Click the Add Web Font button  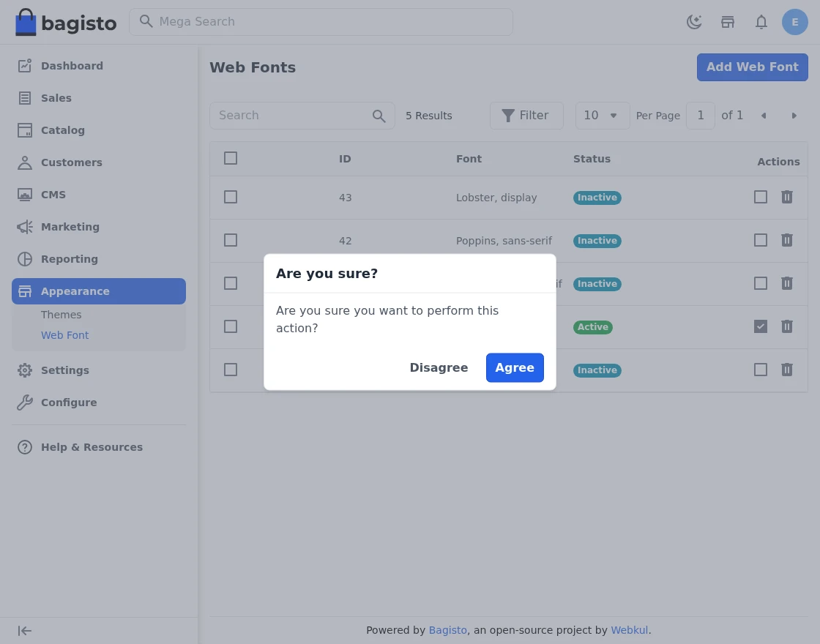coord(752,67)
